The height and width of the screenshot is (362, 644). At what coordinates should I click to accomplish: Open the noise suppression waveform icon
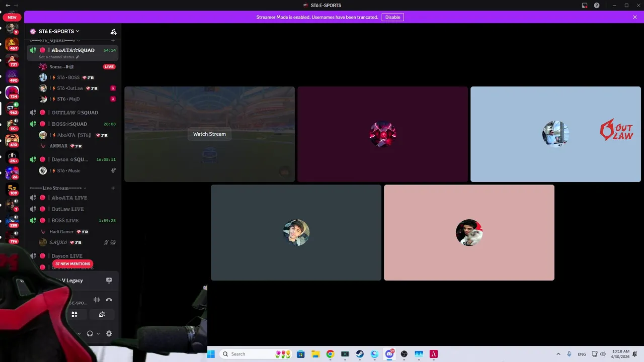pyautogui.click(x=97, y=300)
